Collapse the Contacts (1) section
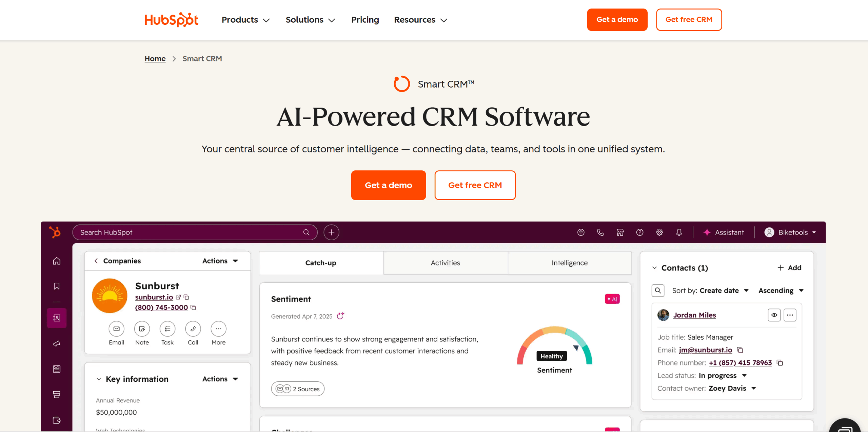The image size is (868, 432). [654, 268]
